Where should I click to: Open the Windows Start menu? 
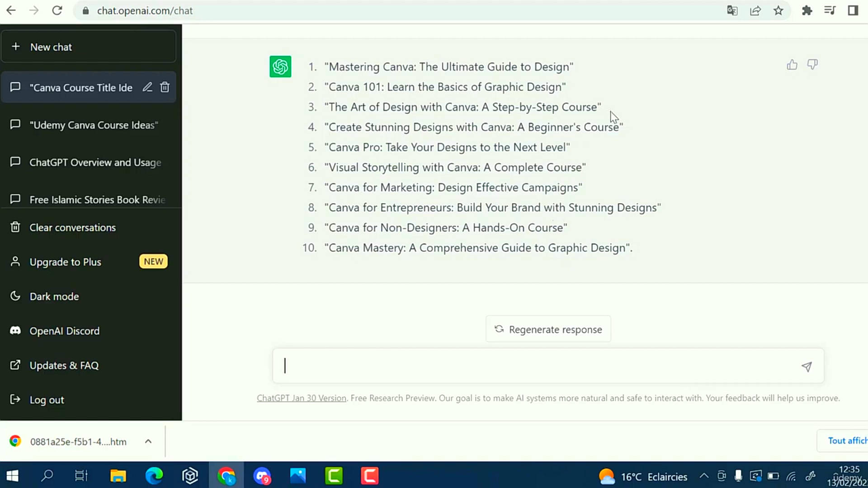12,476
